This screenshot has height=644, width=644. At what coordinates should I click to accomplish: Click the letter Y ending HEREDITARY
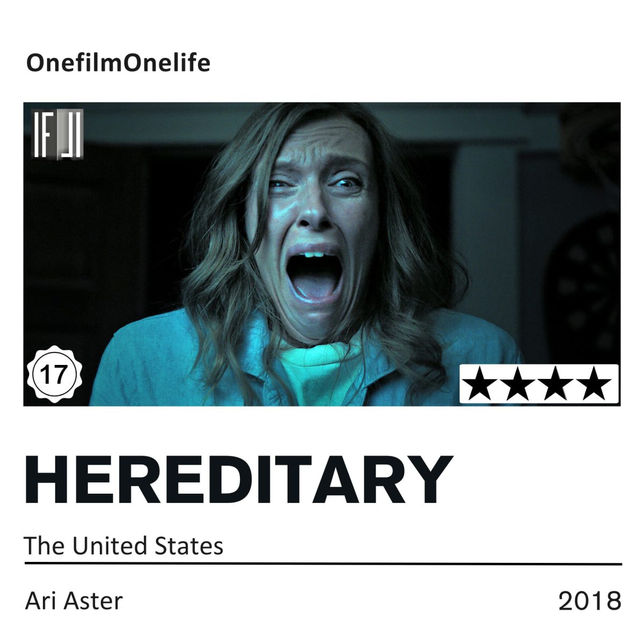(426, 480)
